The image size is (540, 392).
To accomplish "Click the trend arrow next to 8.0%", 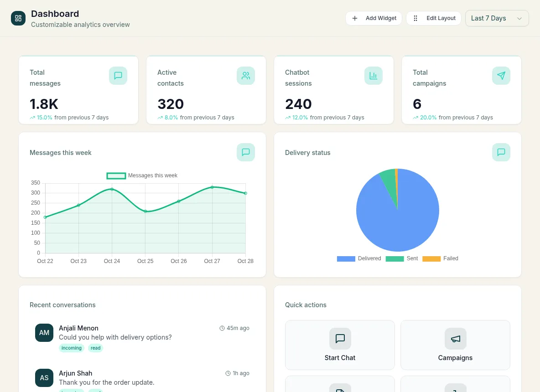I will [160, 118].
